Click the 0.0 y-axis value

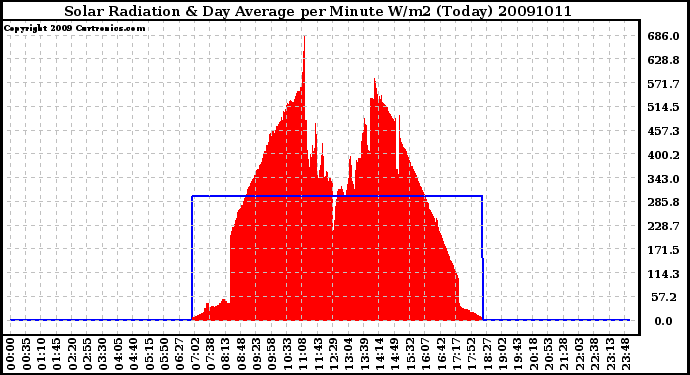663,321
